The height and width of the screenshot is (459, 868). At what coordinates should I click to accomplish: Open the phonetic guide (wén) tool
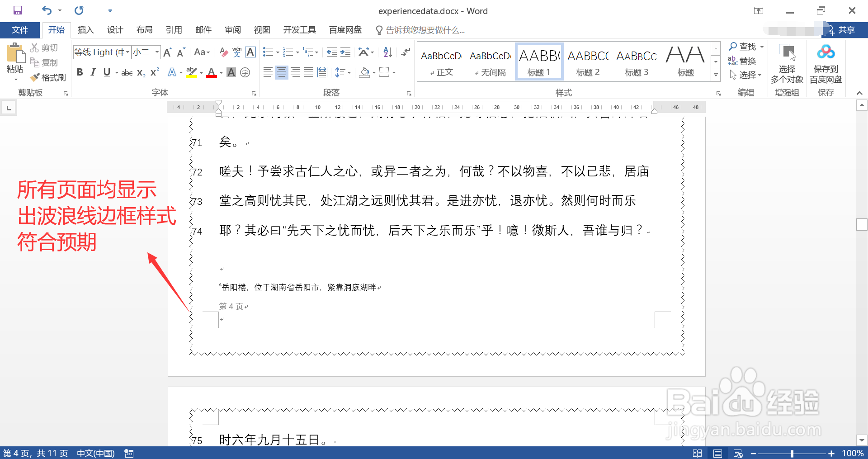coord(237,52)
